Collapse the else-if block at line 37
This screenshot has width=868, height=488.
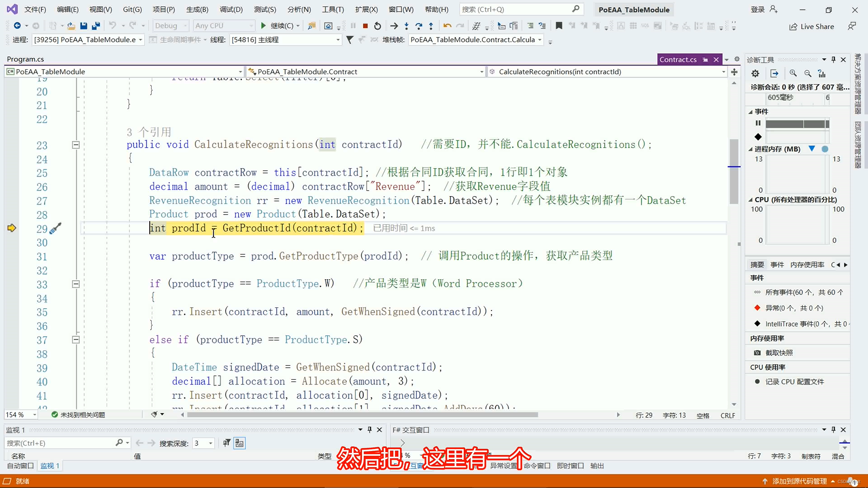[76, 340]
